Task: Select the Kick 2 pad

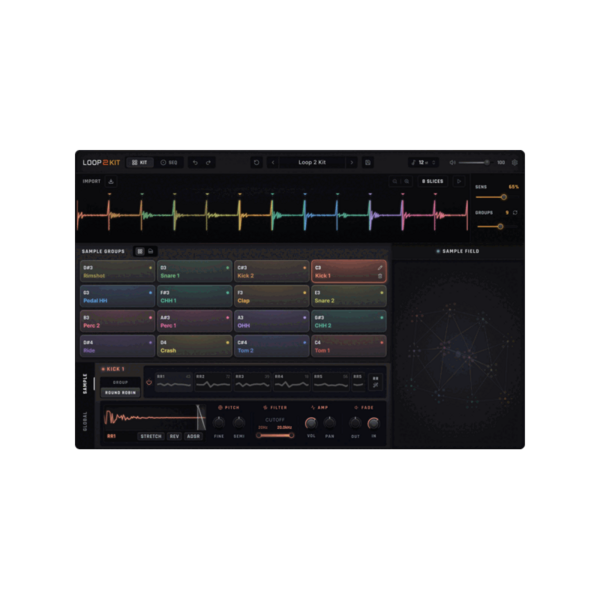Action: (272, 271)
